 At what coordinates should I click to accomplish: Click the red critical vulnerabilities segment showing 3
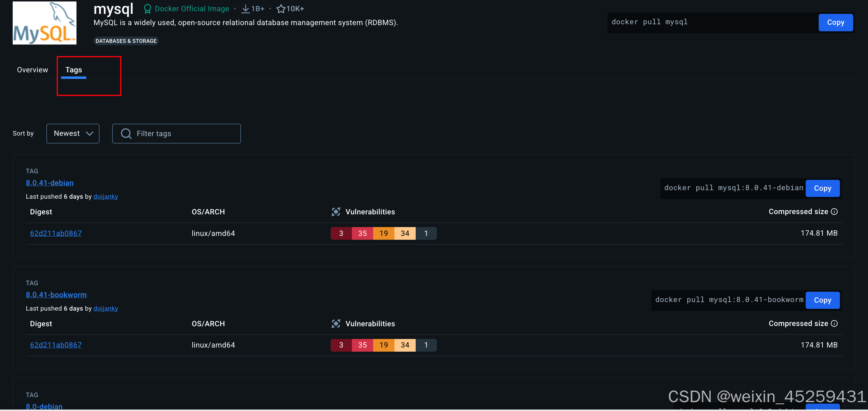click(341, 233)
